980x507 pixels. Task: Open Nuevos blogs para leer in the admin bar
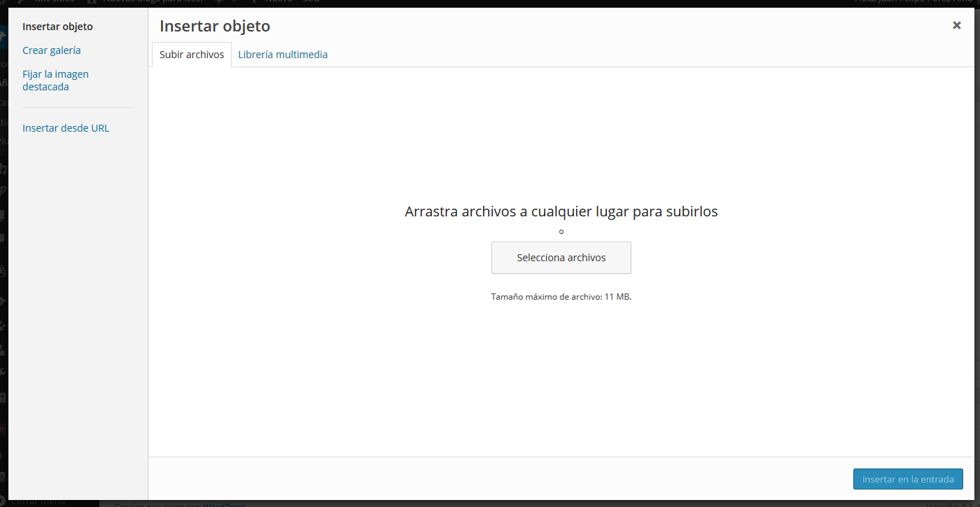point(153,2)
